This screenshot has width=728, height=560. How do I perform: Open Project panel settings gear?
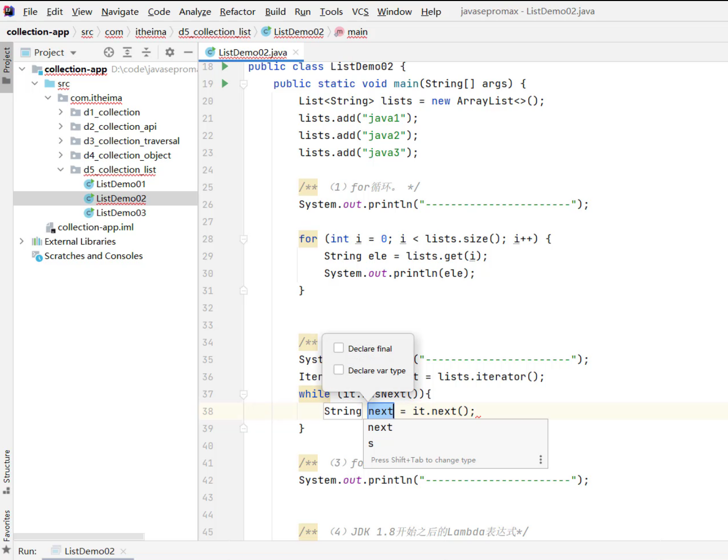coord(170,52)
